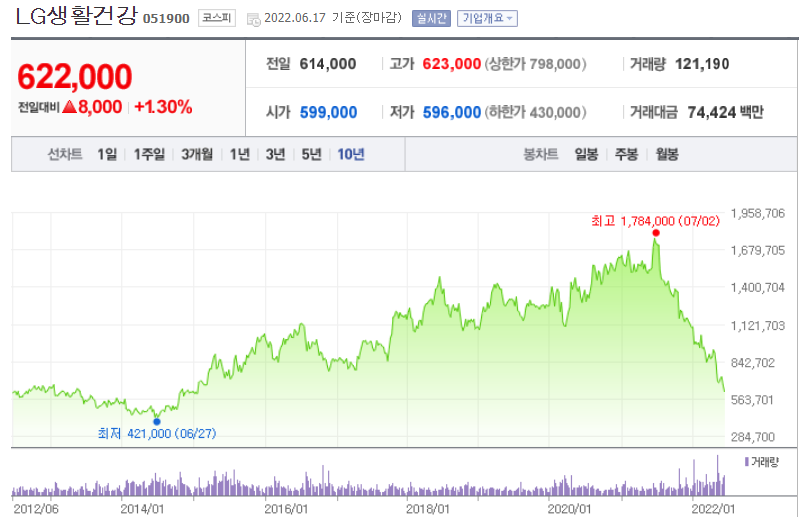Click the 거래량 volume legend
Screen dimensions: 799x517
click(x=762, y=462)
